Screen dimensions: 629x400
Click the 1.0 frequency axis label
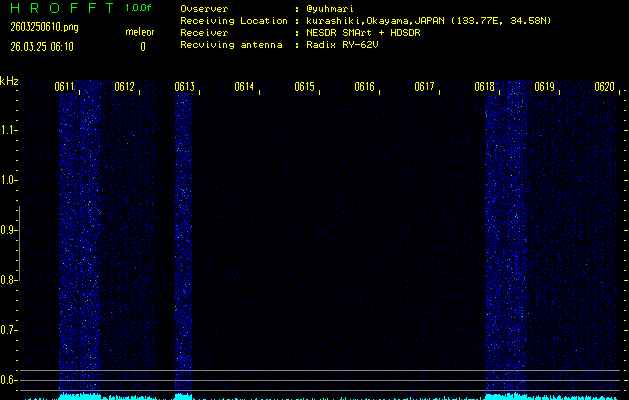[x=7, y=181]
